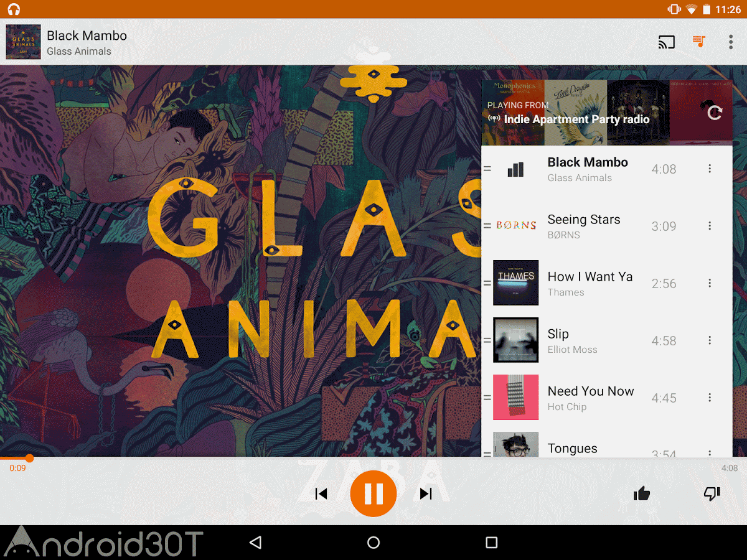Click the playback progress slider knob
This screenshot has width=747, height=560.
29,458
